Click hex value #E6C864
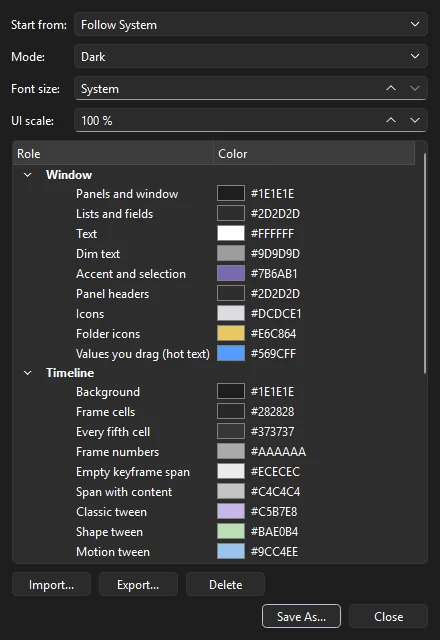 (273, 333)
